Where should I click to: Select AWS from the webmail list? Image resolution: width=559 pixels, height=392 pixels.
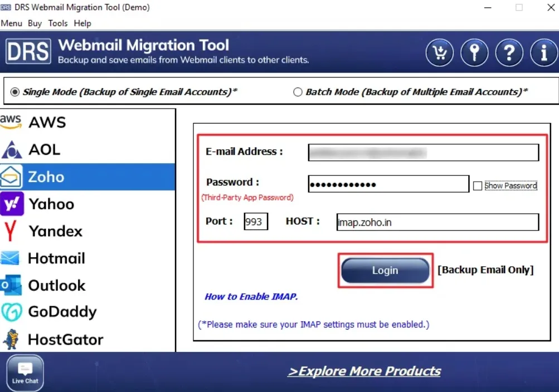[x=47, y=122]
